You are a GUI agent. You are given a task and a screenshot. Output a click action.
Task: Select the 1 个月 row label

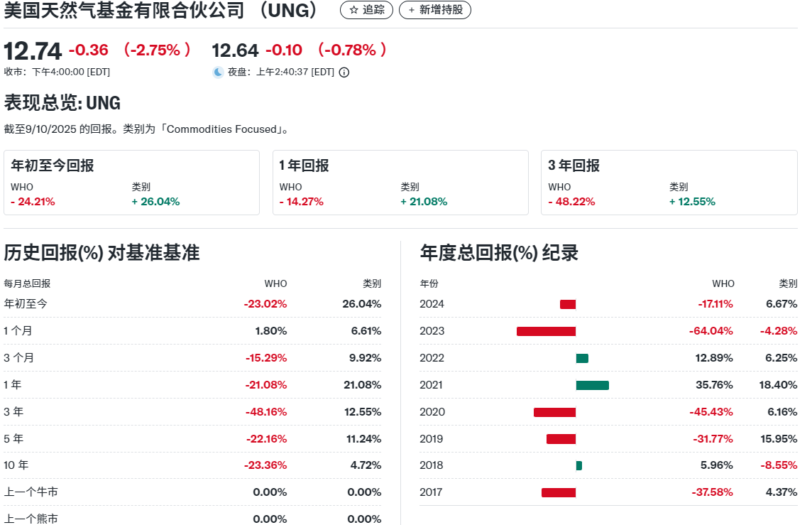pos(18,331)
